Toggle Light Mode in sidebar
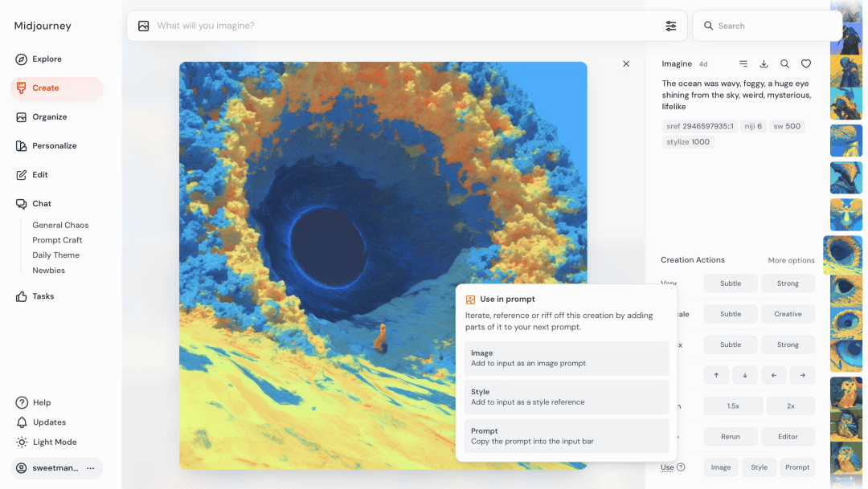This screenshot has height=489, width=868. pyautogui.click(x=54, y=442)
